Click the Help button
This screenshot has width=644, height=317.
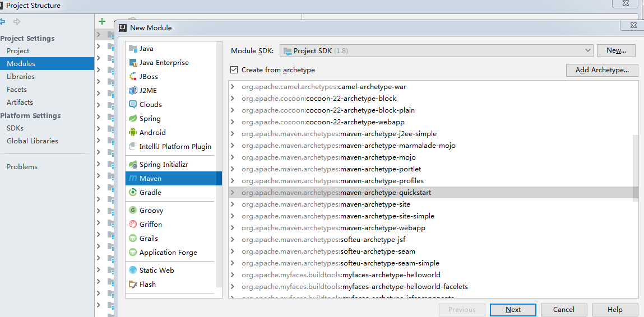point(615,310)
